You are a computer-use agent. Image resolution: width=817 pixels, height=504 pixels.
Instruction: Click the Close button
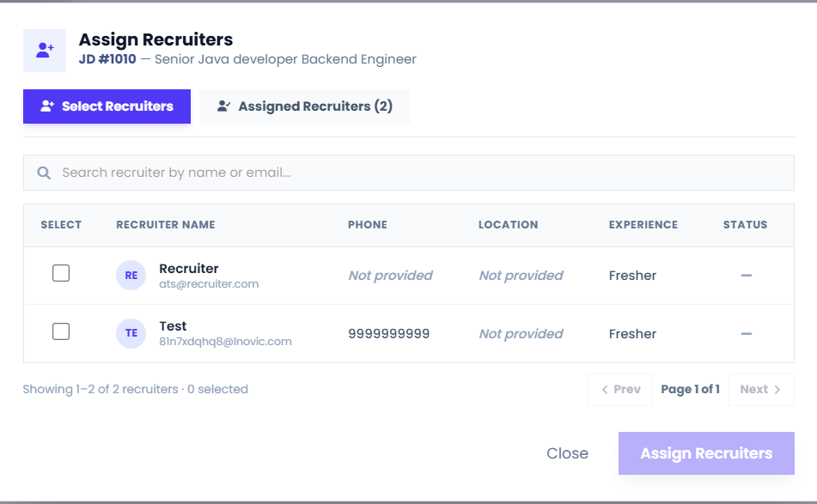567,453
